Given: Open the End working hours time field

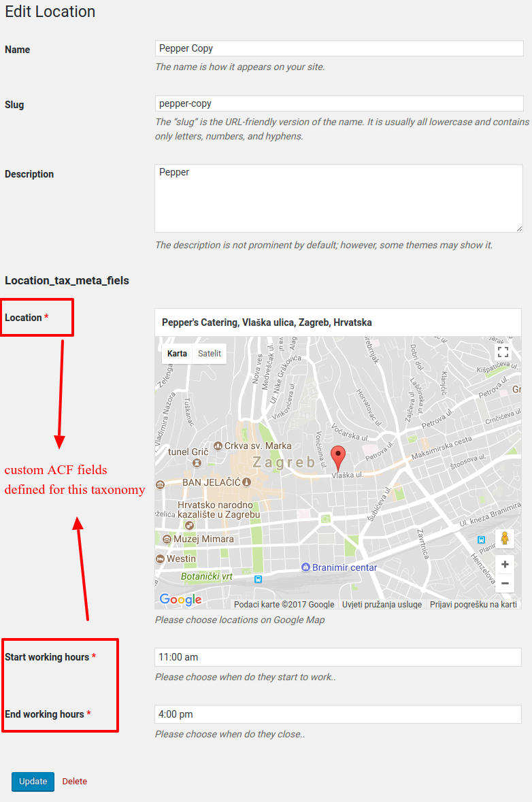Looking at the screenshot, I should (x=338, y=714).
